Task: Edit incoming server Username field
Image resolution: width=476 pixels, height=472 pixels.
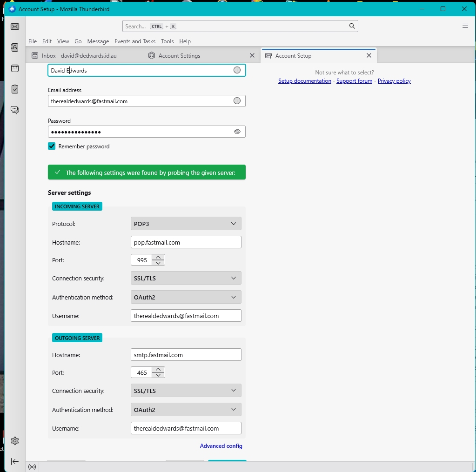Action: [x=186, y=315]
